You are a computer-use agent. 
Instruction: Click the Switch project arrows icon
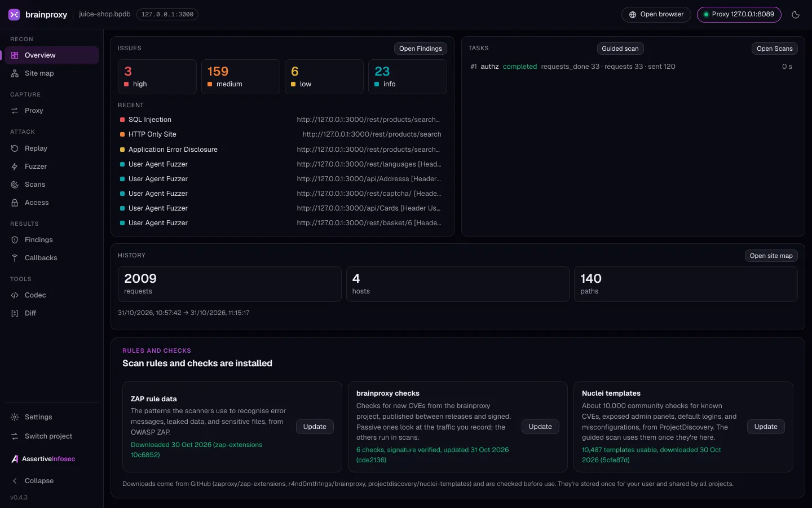coord(15,436)
